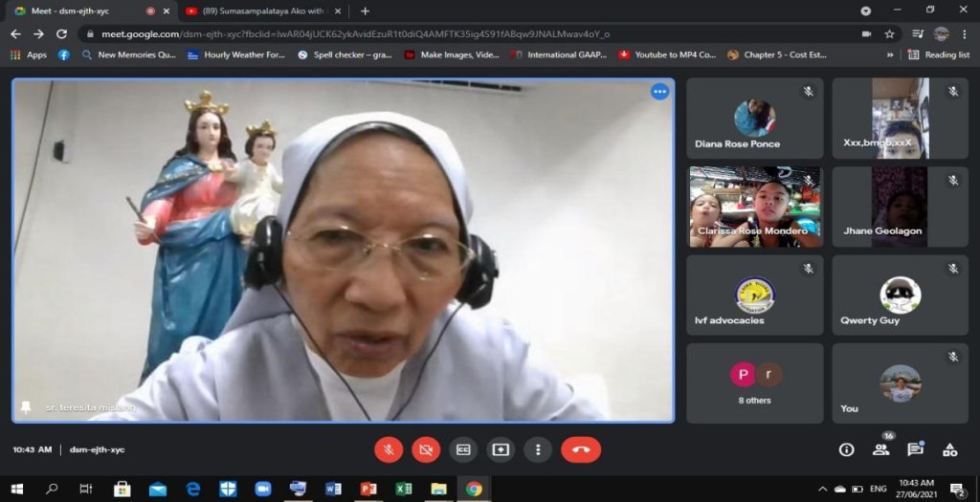This screenshot has width=980, height=502.
Task: Toggle the microphone mute button
Action: click(389, 449)
